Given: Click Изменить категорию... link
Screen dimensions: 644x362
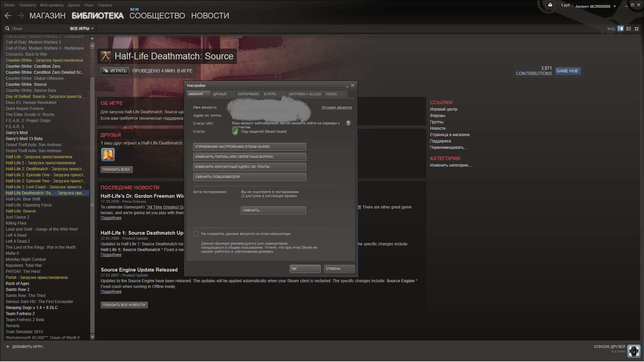Looking at the screenshot, I should coord(450,165).
